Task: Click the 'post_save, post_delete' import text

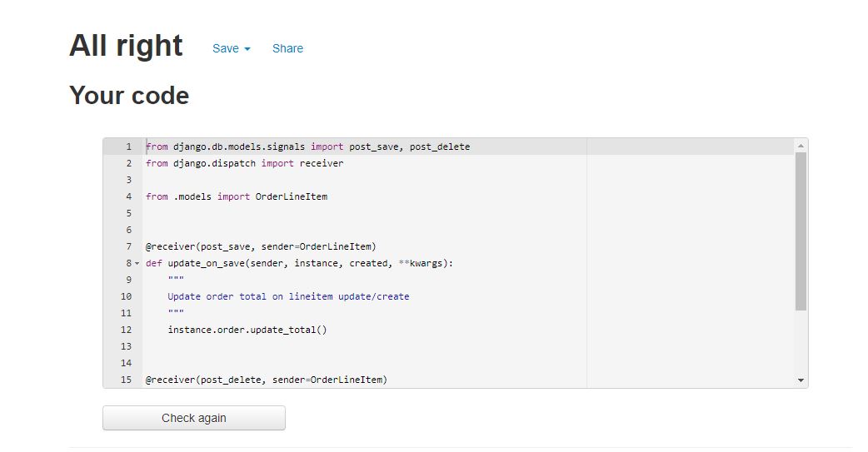Action: pyautogui.click(x=409, y=147)
